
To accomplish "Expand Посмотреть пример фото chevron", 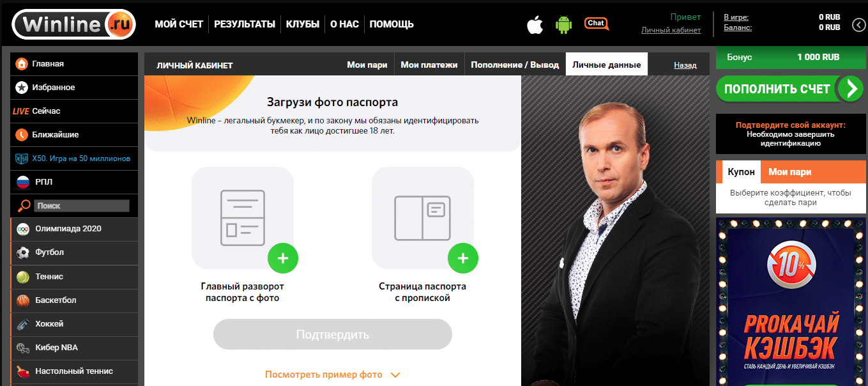I will pos(395,375).
